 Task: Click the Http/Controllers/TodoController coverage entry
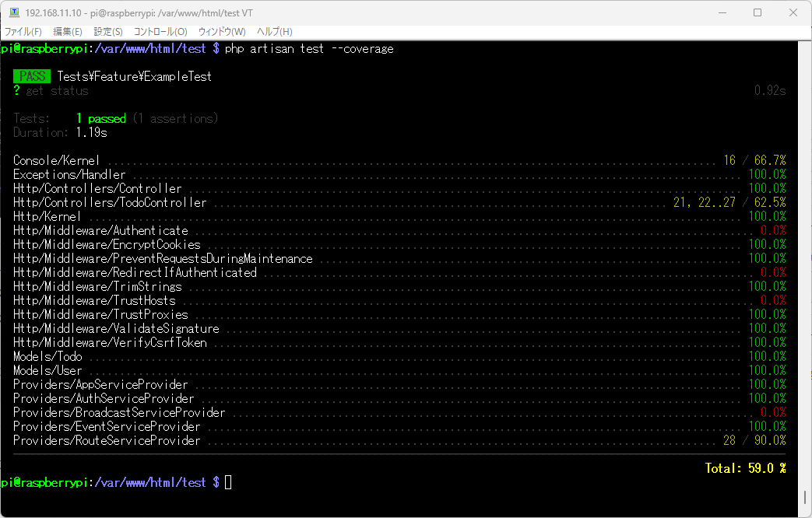pos(109,202)
